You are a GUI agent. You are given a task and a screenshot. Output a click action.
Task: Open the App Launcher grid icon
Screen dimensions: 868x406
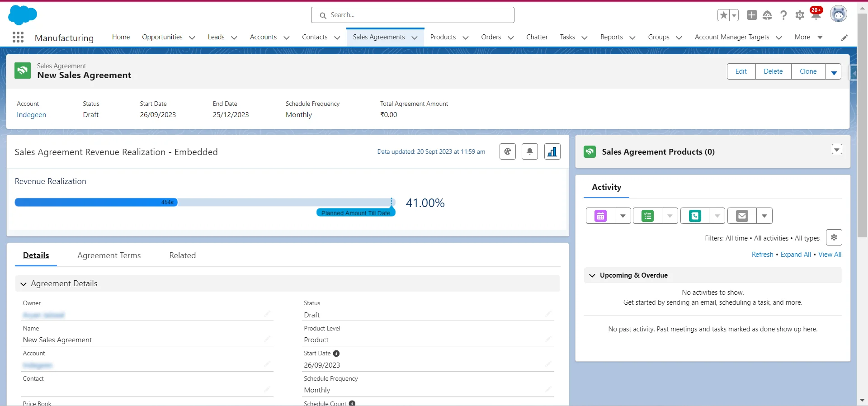[18, 37]
